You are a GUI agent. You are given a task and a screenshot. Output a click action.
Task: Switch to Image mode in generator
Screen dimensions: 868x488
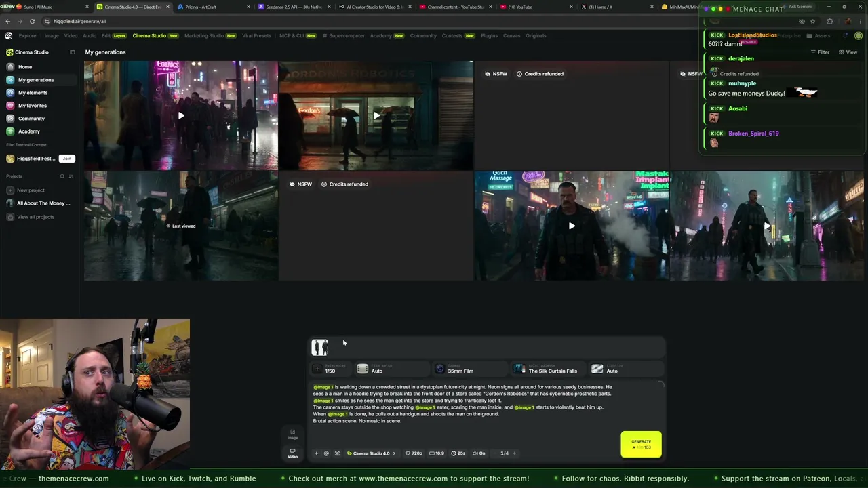click(x=293, y=434)
